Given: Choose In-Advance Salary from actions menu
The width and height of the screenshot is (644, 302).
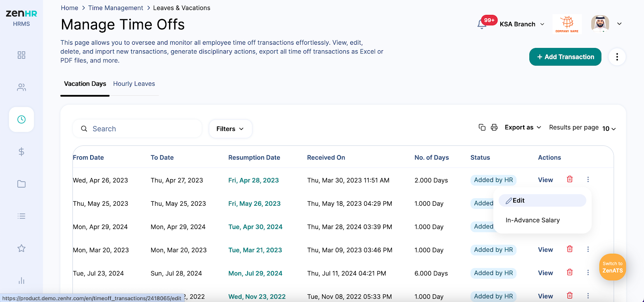Looking at the screenshot, I should [x=533, y=220].
